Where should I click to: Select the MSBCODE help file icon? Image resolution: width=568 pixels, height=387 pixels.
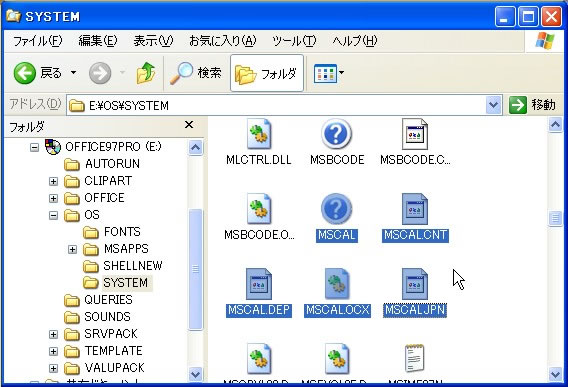coord(337,134)
